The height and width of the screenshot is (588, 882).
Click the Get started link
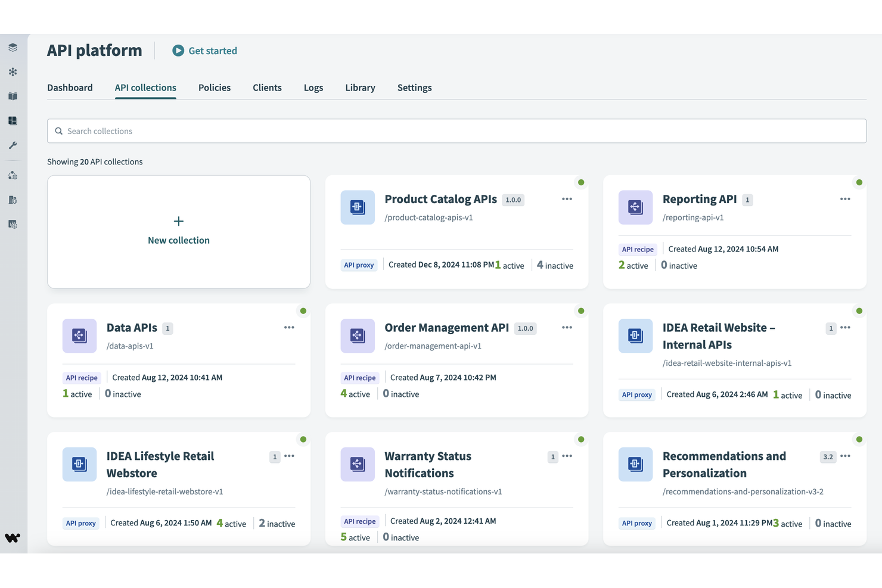click(x=204, y=51)
